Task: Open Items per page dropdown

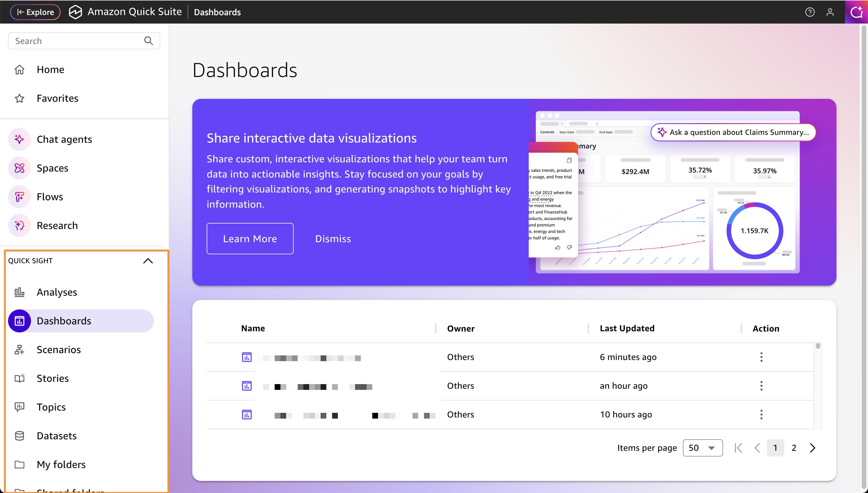Action: 702,448
